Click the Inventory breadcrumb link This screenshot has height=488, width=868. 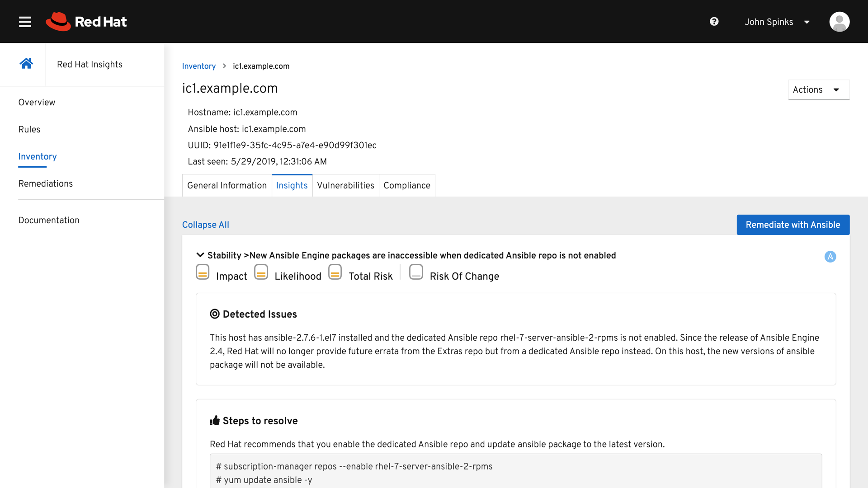point(198,66)
